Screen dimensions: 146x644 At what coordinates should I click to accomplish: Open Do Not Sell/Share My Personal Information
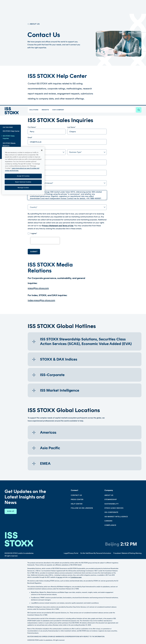(96, 553)
